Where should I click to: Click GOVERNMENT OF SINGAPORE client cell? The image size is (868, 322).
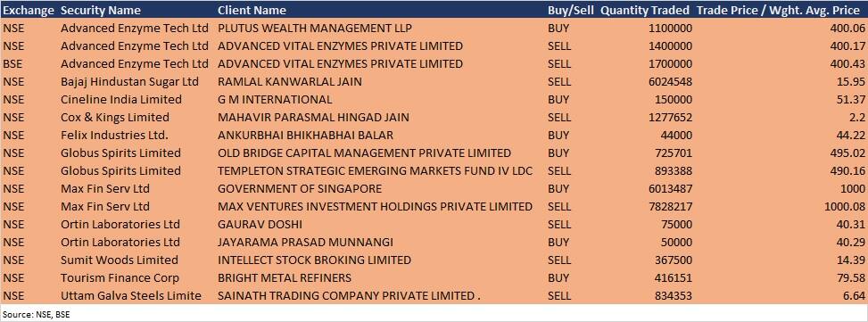click(300, 189)
